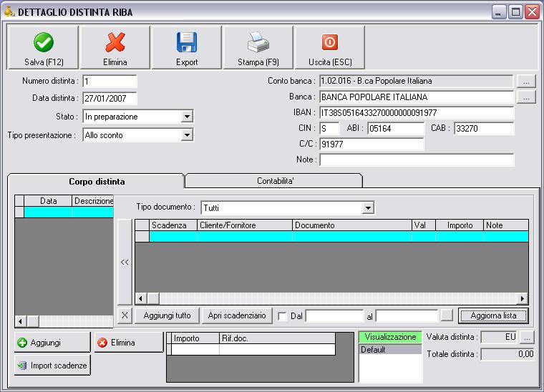Image resolution: width=544 pixels, height=392 pixels.
Task: Click the printer Stampa (F9) icon
Action: click(258, 42)
